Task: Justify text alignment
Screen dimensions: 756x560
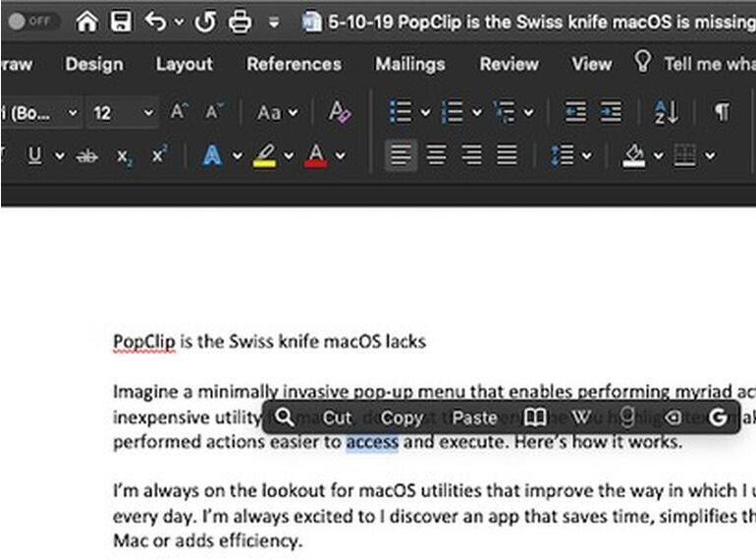Action: click(507, 155)
